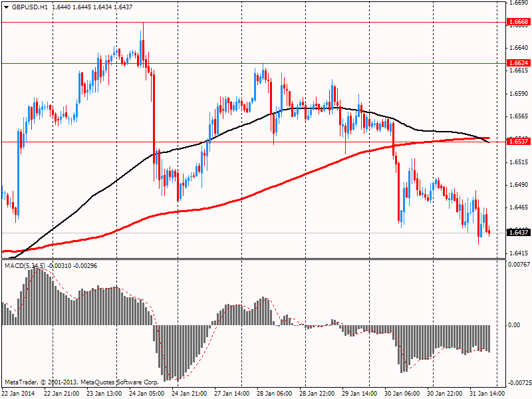
Task: Click the 24 Jan 21:00 time label
Action: tap(190, 394)
